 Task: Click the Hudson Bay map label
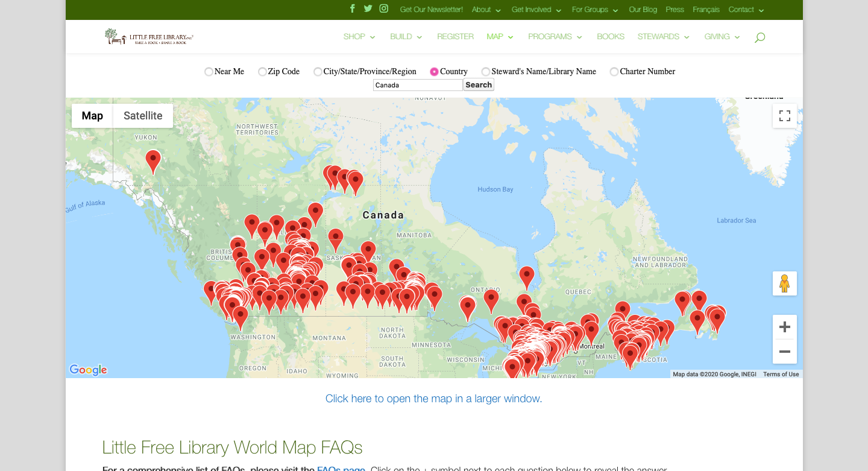coord(495,189)
